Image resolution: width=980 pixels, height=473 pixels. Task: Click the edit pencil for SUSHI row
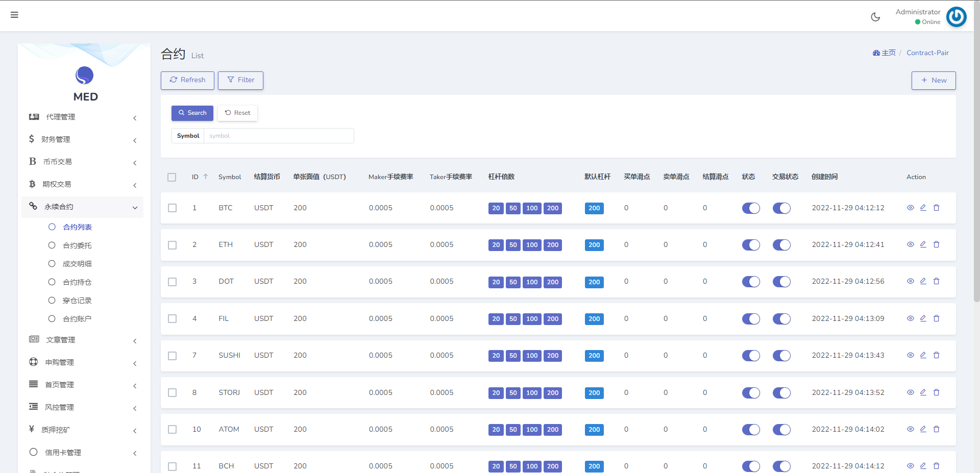coord(923,355)
